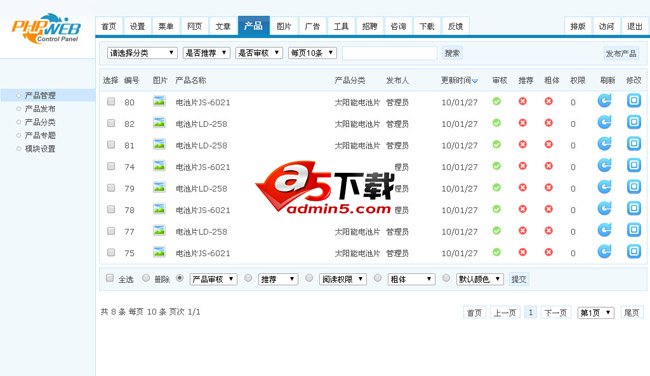Open the modify icon for product 77
Image resolution: width=650 pixels, height=376 pixels.
tap(634, 230)
